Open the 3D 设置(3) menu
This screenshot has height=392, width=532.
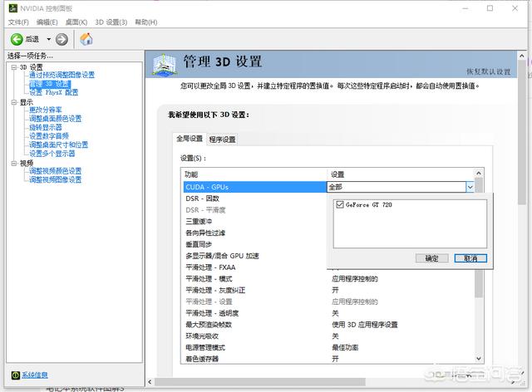pyautogui.click(x=111, y=22)
